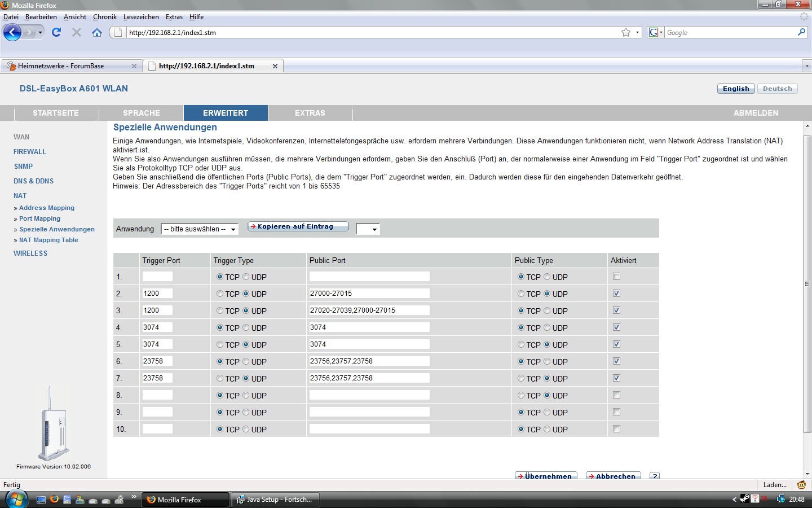Open the Windows Start orb

[x=16, y=499]
